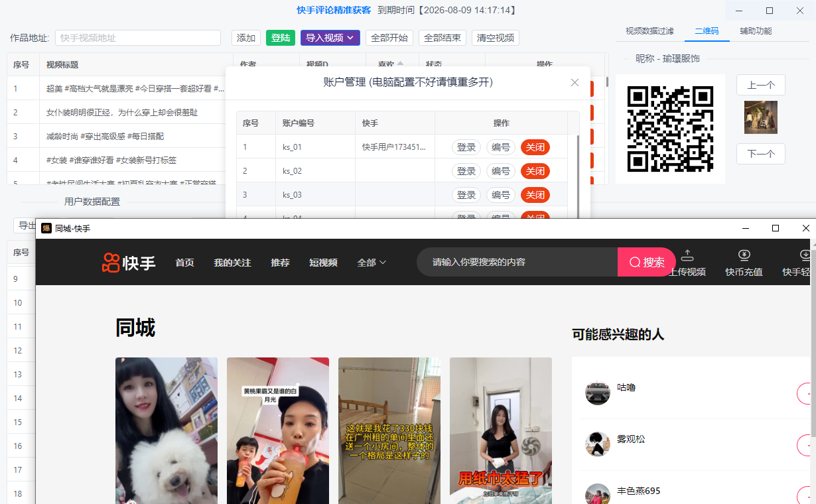Open 我的关注 in Kuaishou nav
816x504 pixels.
click(232, 263)
